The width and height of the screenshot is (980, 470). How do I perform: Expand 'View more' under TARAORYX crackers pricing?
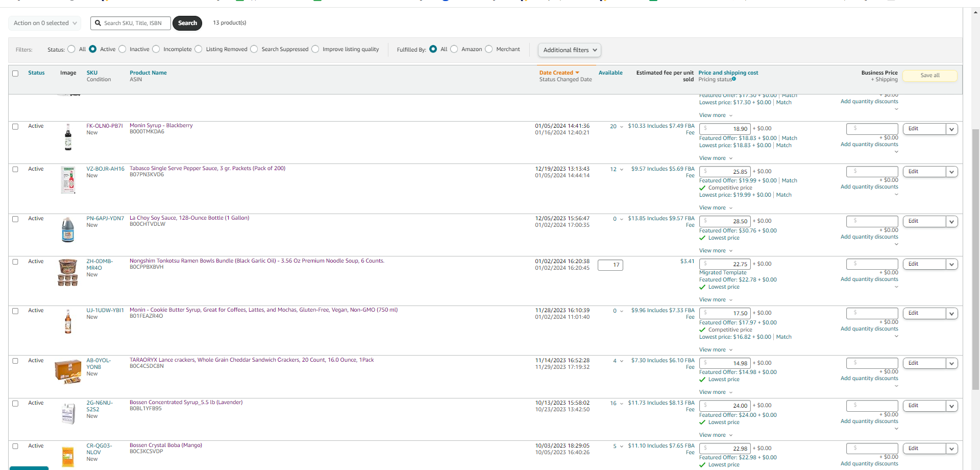(716, 392)
